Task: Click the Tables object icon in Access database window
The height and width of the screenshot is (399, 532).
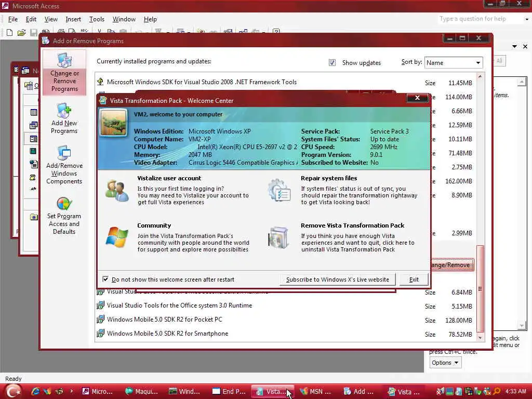Action: click(x=34, y=112)
